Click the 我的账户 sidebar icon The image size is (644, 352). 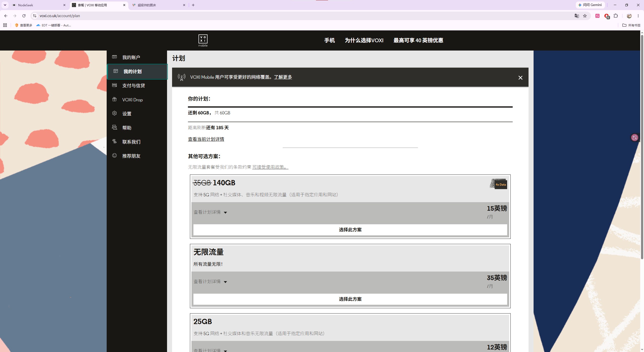[114, 57]
